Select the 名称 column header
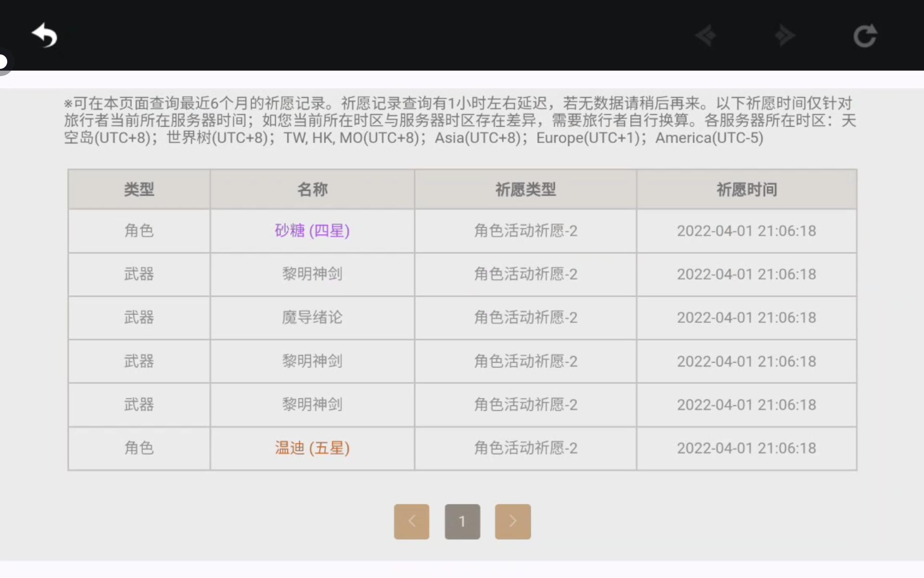Viewport: 924px width, 578px height. click(312, 189)
